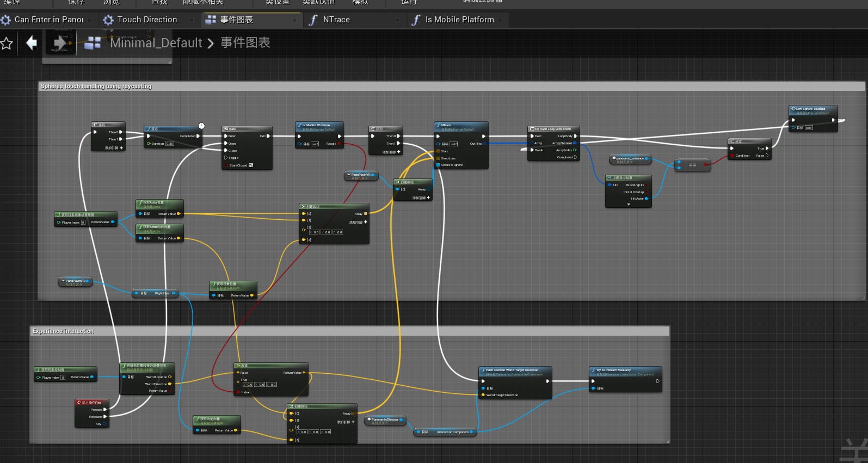Add a pin to the sequence node after Is Mobile Platform
Image resolution: width=868 pixels, height=463 pixels.
point(391,152)
